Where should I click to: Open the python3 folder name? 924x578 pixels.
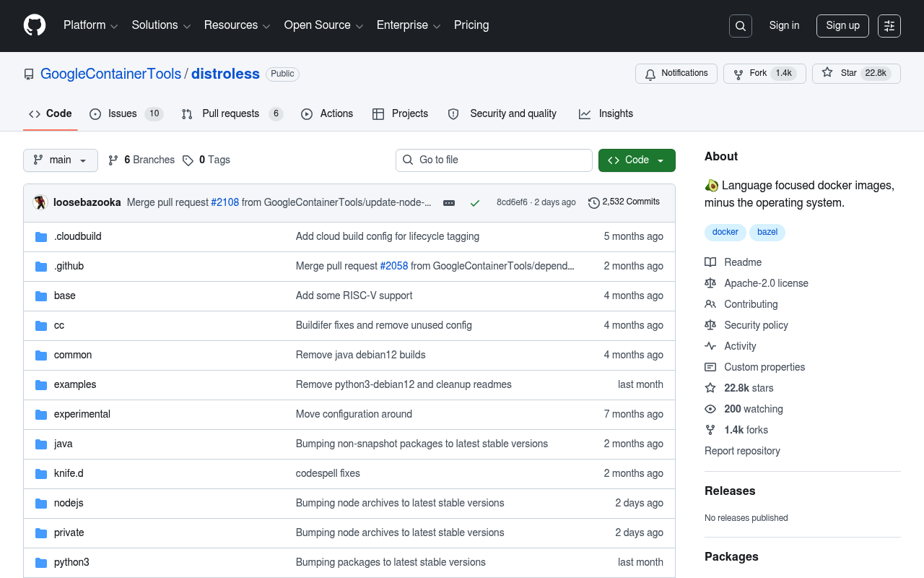point(71,562)
